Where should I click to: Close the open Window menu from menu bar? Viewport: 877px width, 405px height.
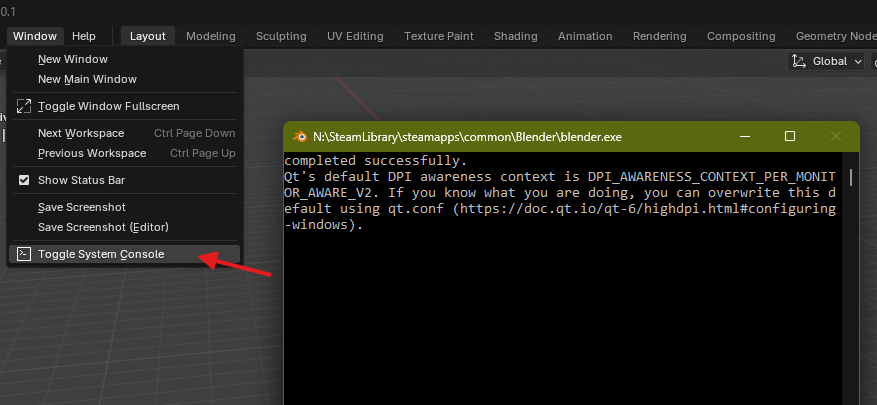(x=35, y=36)
